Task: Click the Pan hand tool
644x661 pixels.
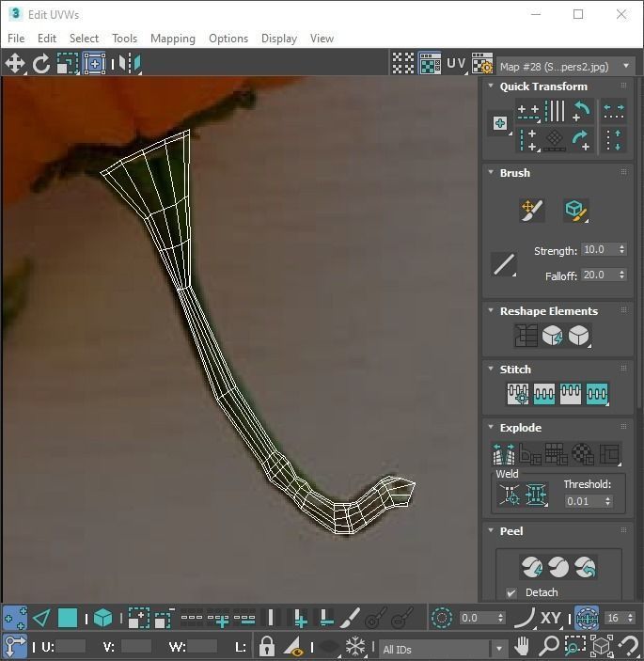Action: (x=522, y=645)
